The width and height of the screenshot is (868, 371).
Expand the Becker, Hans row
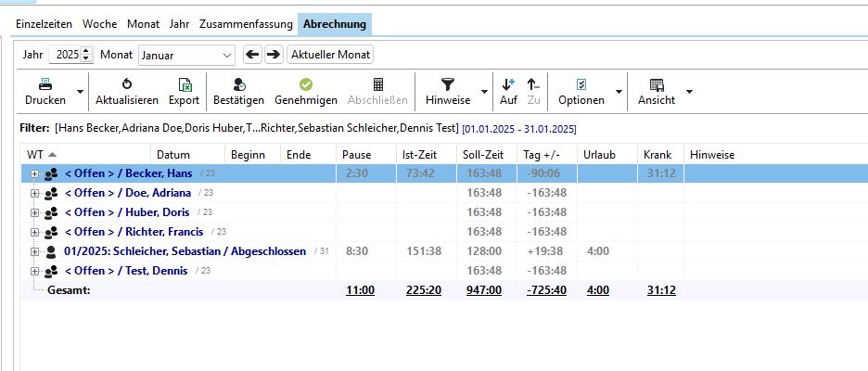(35, 173)
